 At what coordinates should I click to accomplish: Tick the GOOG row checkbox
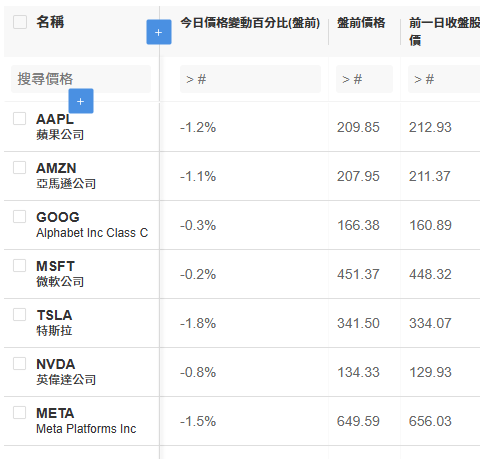point(19,216)
